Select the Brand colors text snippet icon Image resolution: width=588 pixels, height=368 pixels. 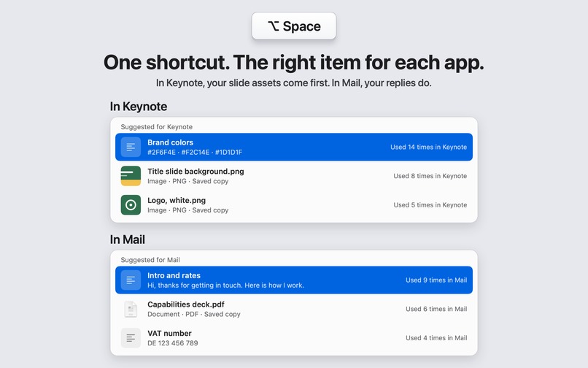(x=131, y=147)
